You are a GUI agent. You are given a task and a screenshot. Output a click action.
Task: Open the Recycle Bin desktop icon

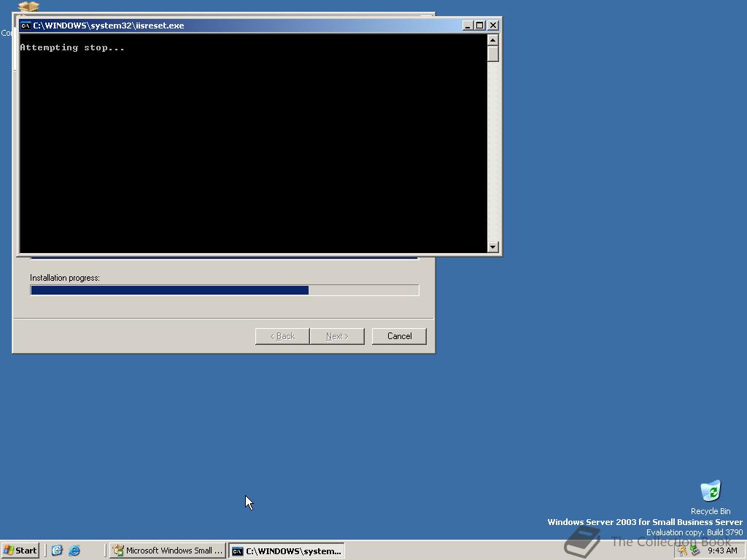tap(711, 497)
